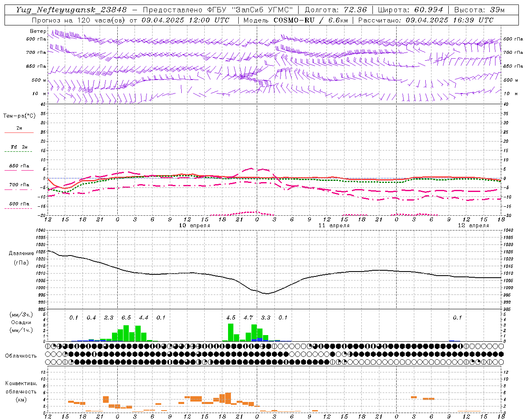
Task: Select the latitude text Широта: 60.994
Action: (x=410, y=10)
